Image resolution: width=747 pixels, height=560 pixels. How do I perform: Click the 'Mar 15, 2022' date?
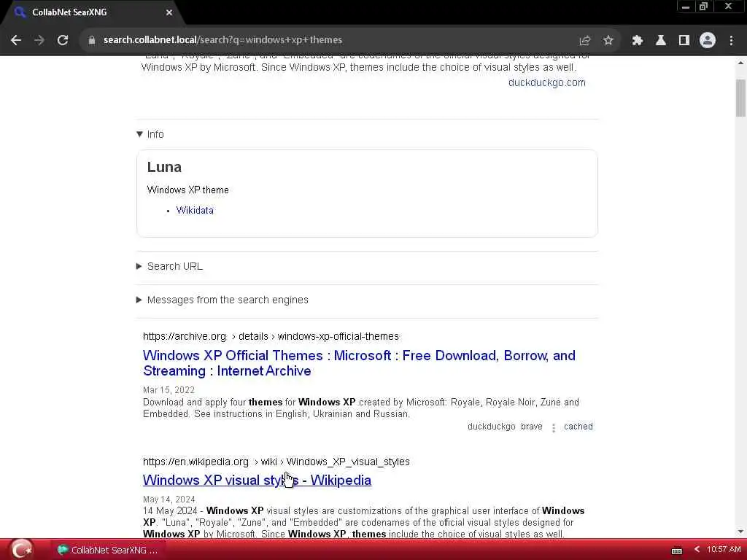(169, 390)
